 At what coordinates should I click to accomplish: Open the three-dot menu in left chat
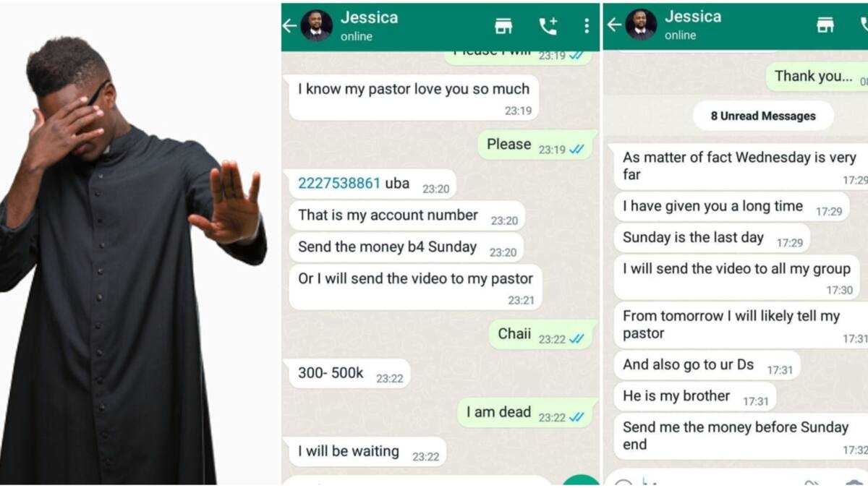pyautogui.click(x=587, y=26)
